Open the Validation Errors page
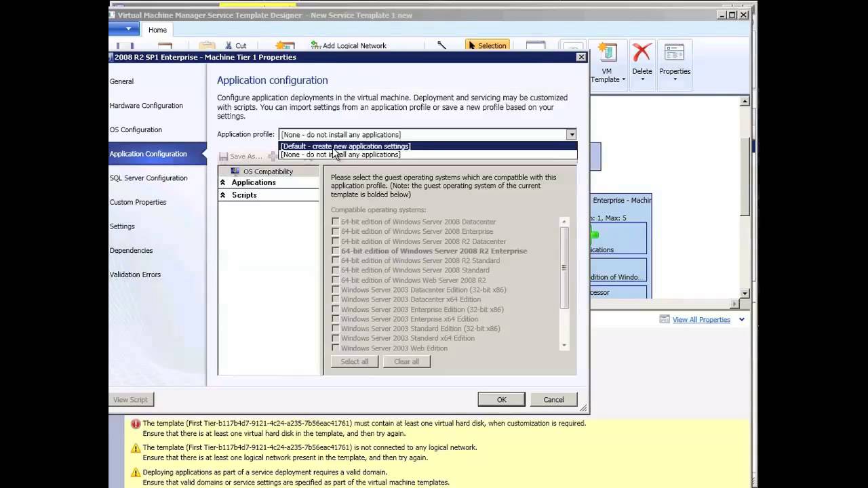Screen dimensions: 868x488 pos(136,274)
